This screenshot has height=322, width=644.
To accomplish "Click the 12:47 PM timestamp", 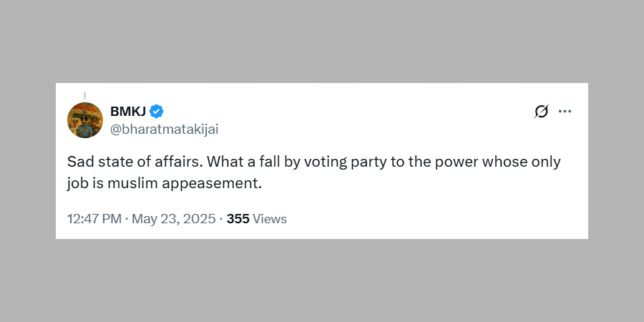I will [94, 219].
